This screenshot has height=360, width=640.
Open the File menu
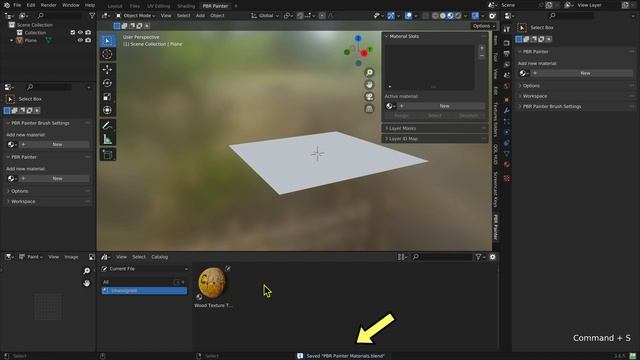[17, 5]
